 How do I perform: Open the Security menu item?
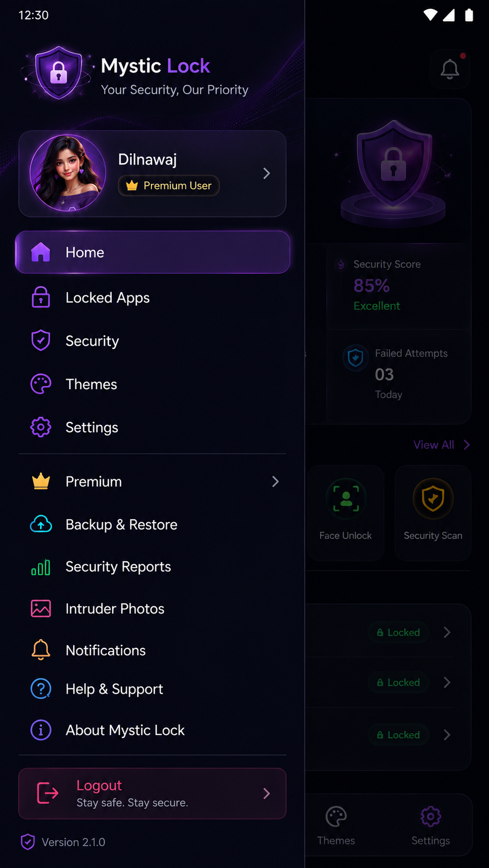point(152,341)
